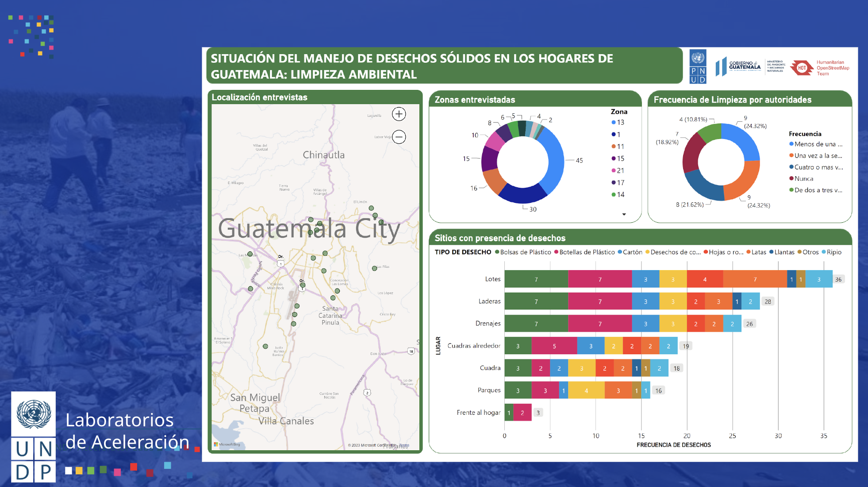Screen dimensions: 868x487
Task: Click the 'Chinautla' map label
Action: coord(323,155)
